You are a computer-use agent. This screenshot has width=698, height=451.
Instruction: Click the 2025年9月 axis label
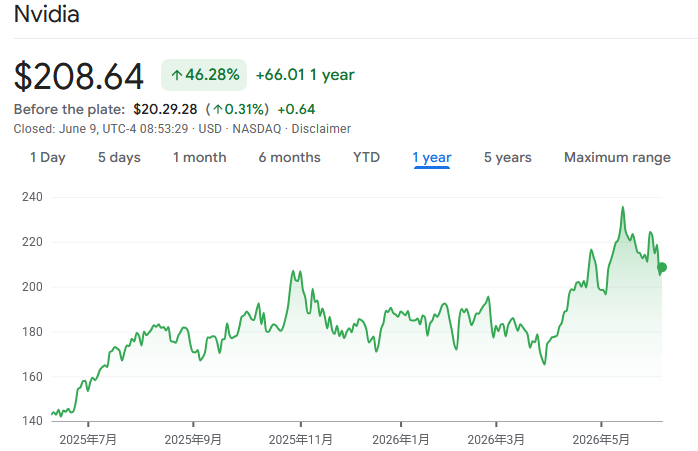pos(193,440)
